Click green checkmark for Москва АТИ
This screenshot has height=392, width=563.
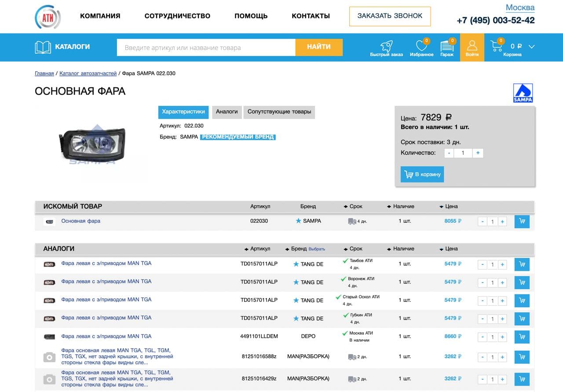345,334
